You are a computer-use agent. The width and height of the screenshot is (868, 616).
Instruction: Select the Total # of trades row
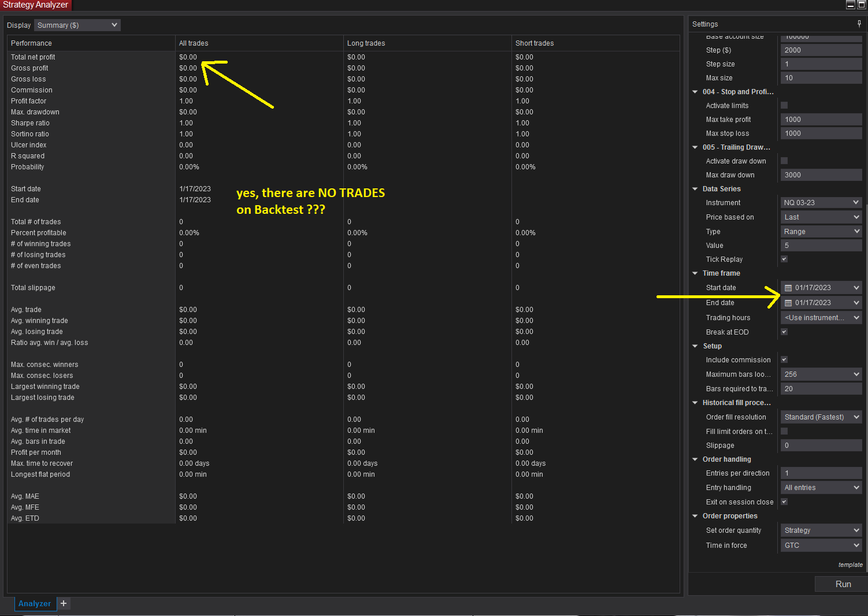tap(343, 222)
